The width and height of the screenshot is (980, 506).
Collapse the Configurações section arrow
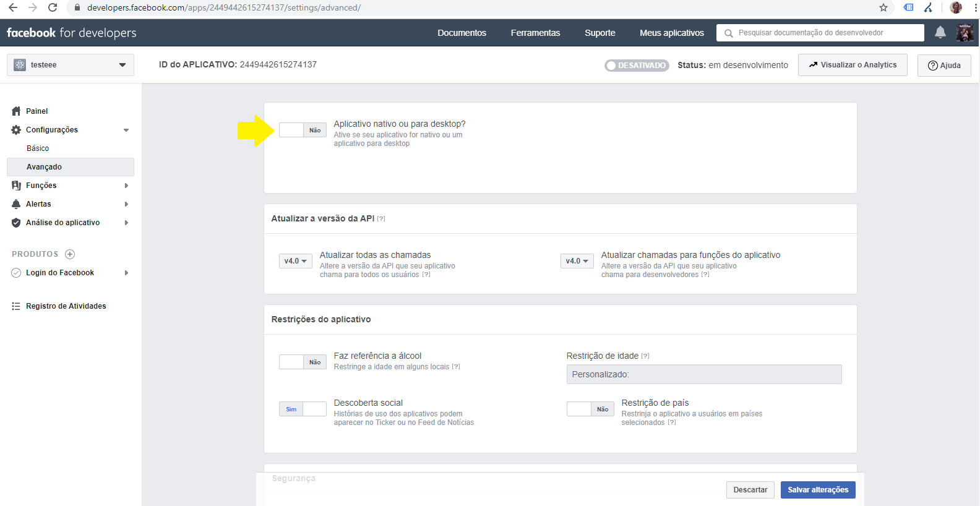pyautogui.click(x=126, y=130)
